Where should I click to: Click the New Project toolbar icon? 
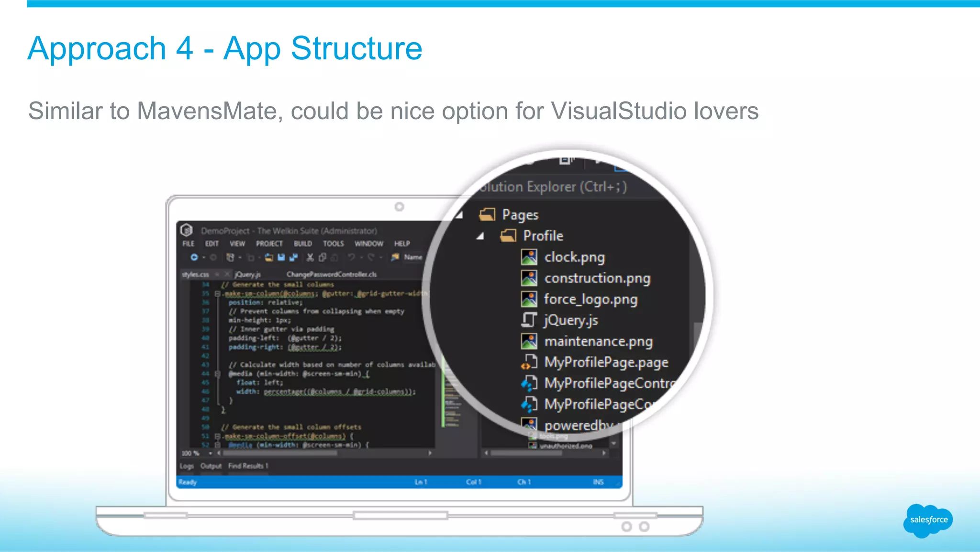230,258
